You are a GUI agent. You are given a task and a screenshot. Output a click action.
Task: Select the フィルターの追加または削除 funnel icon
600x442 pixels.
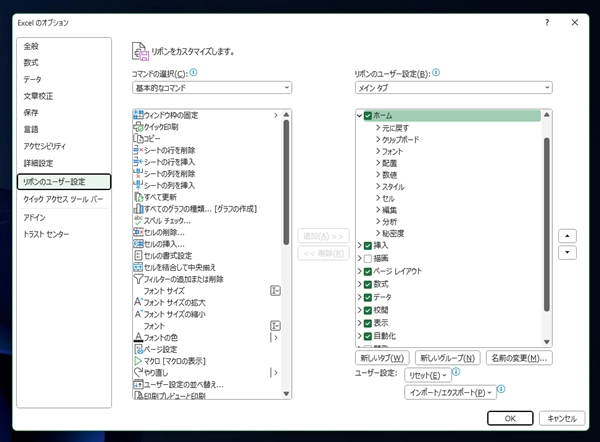[138, 279]
